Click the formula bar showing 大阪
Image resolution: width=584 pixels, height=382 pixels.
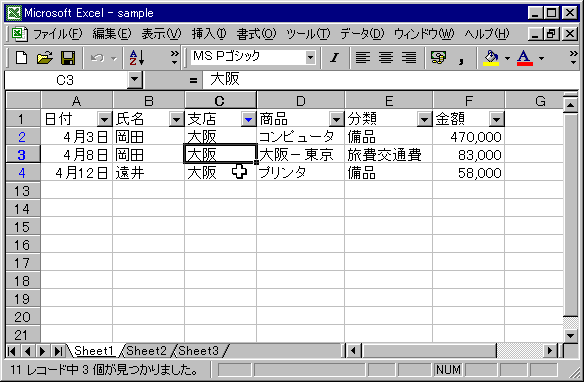click(390, 80)
